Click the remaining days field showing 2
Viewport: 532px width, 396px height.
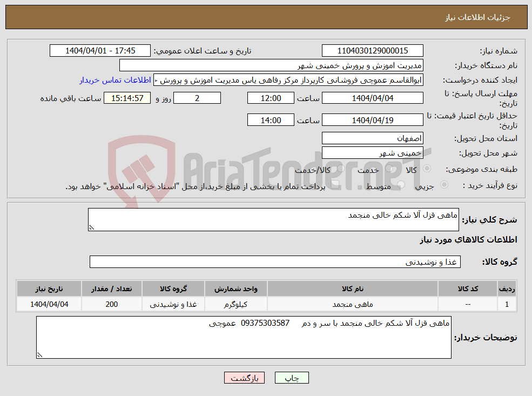(x=197, y=98)
